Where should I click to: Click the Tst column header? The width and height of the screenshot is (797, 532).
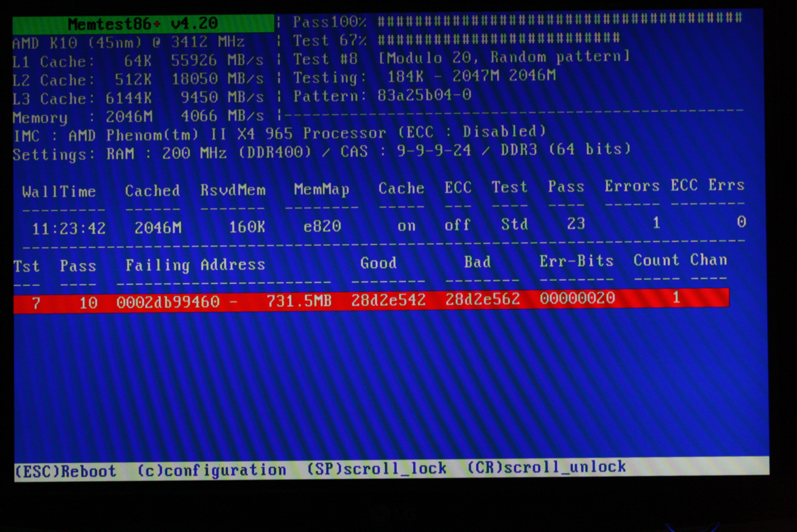(27, 266)
